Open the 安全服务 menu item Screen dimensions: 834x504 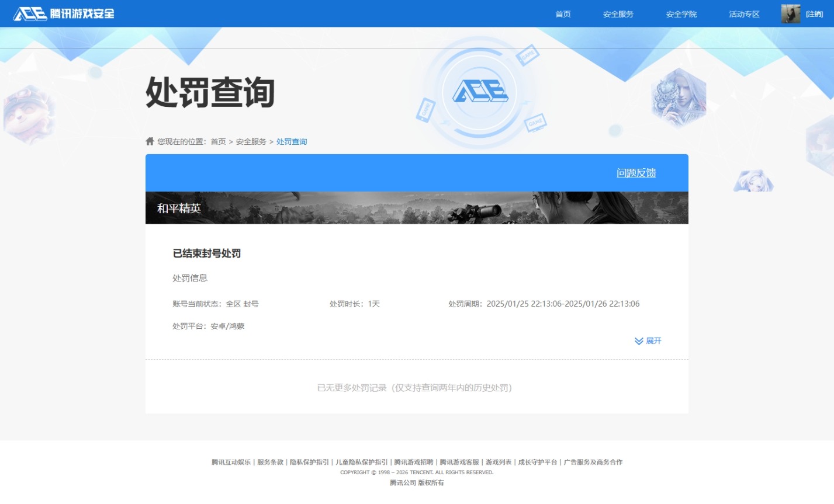coord(618,13)
